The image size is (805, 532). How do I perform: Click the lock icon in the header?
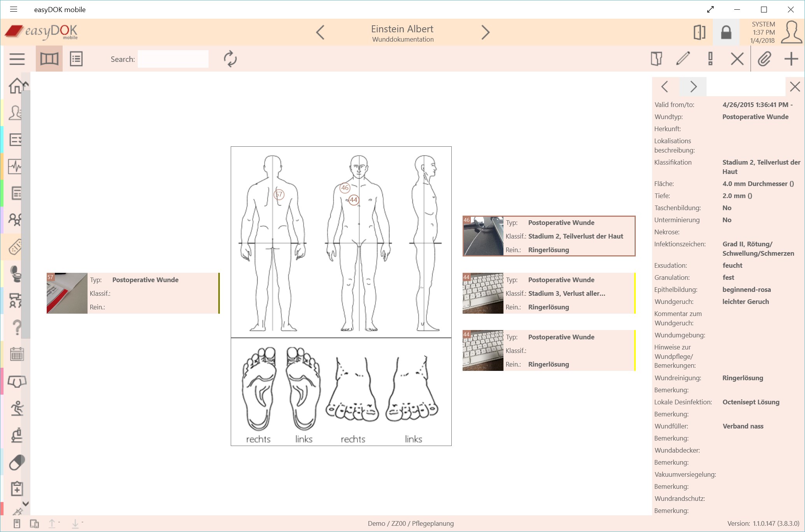pyautogui.click(x=726, y=32)
